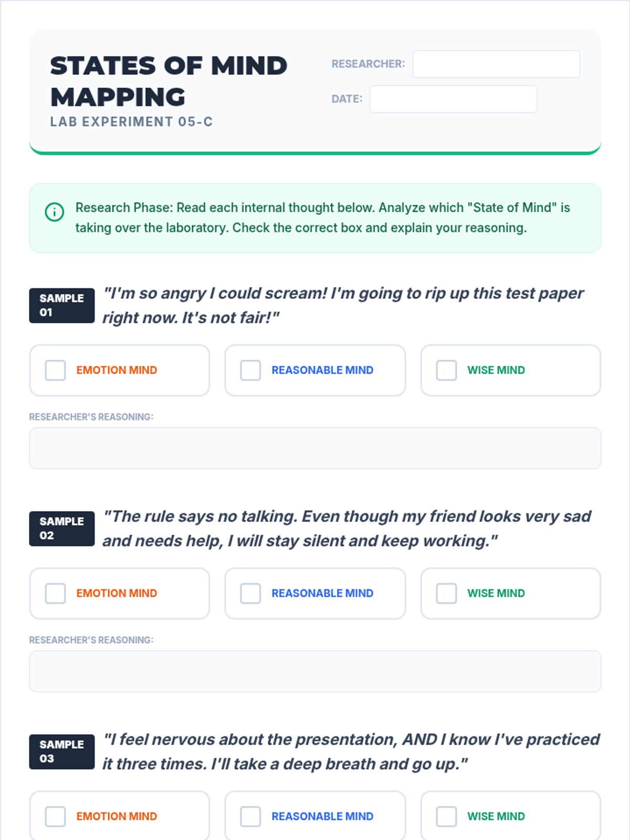Screen dimensions: 630x840
Task: Click the Date input field
Action: [x=453, y=99]
